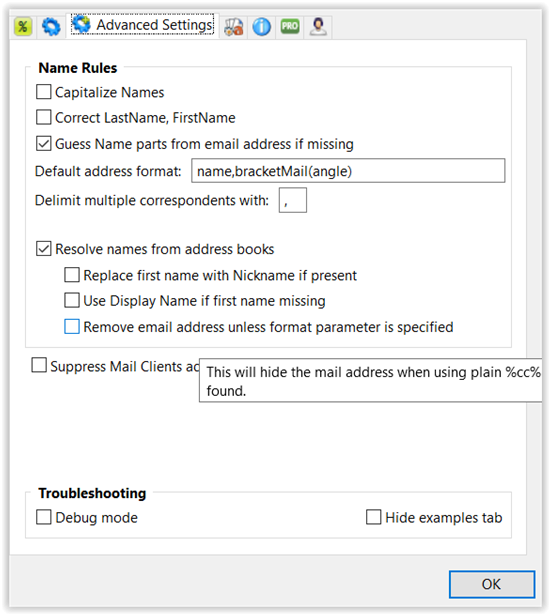Open the tab with a masks and lock icon
The height and width of the screenshot is (615, 550).
[233, 27]
